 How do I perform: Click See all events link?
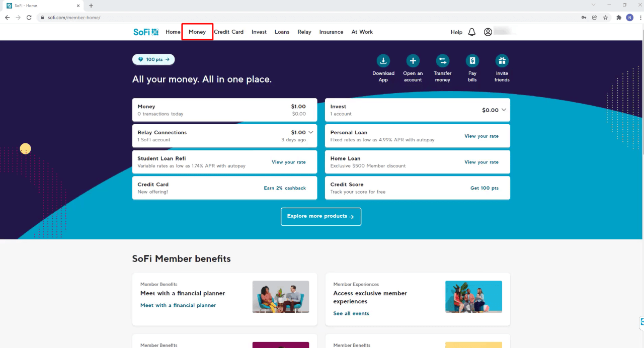click(x=351, y=313)
